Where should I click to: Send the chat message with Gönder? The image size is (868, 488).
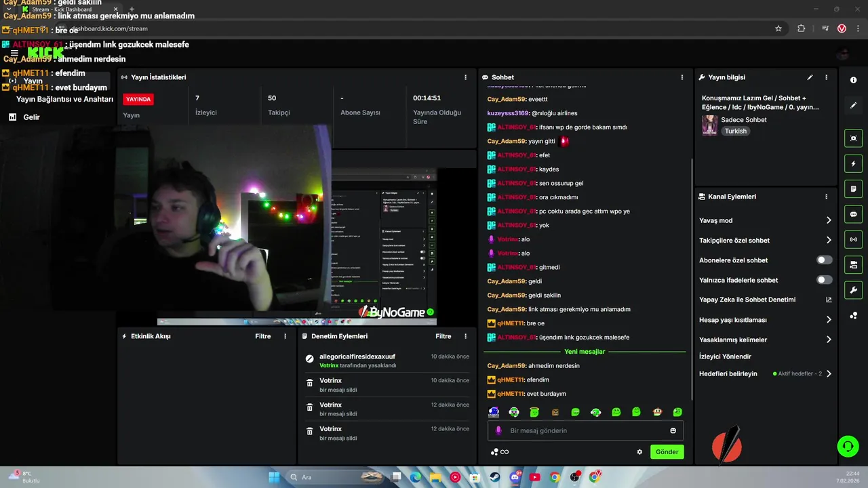(x=667, y=452)
